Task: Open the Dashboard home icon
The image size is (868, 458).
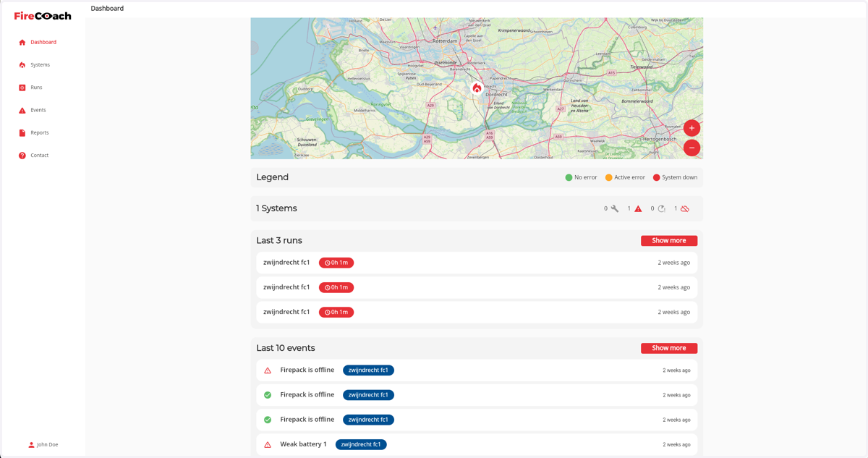Action: pyautogui.click(x=22, y=43)
